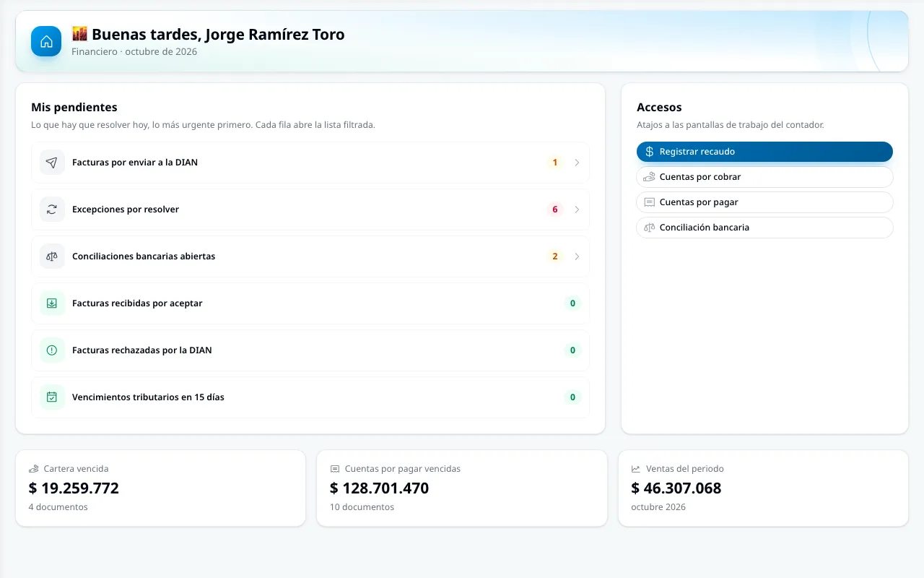Select "Facturas rechazadas por la DIAN" label
The width and height of the screenshot is (924, 578).
pyautogui.click(x=142, y=350)
